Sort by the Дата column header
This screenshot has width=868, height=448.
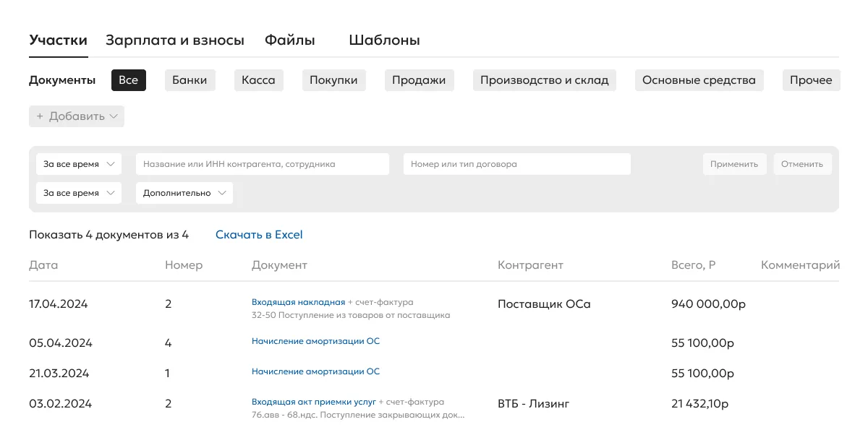[43, 265]
